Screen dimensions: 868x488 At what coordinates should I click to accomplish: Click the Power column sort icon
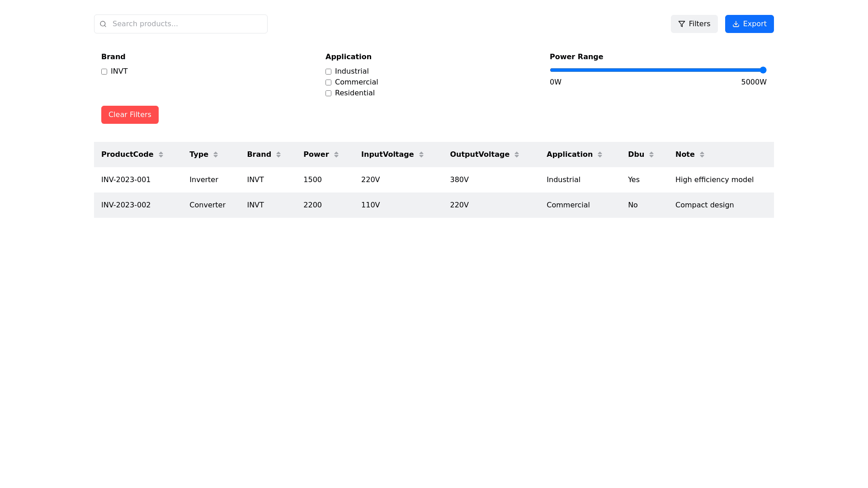(336, 155)
